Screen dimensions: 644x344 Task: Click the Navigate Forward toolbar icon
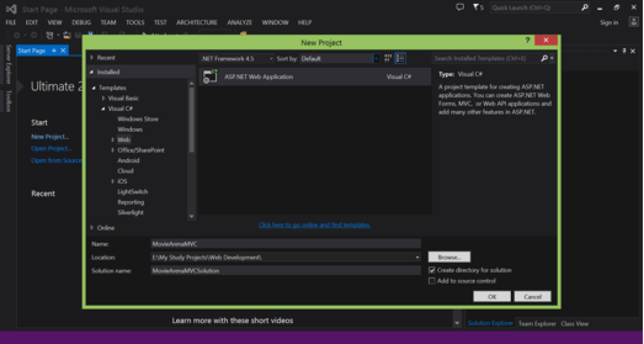[34, 36]
